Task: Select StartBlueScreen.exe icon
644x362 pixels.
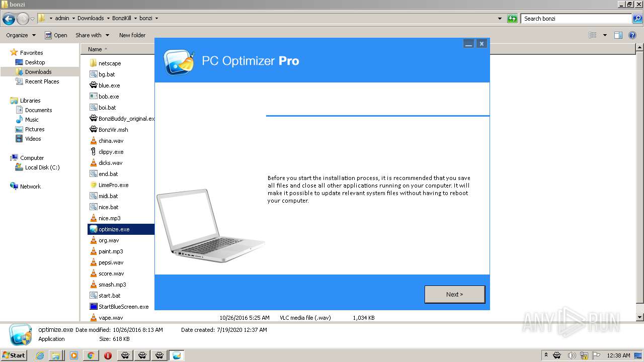Action: (93, 307)
